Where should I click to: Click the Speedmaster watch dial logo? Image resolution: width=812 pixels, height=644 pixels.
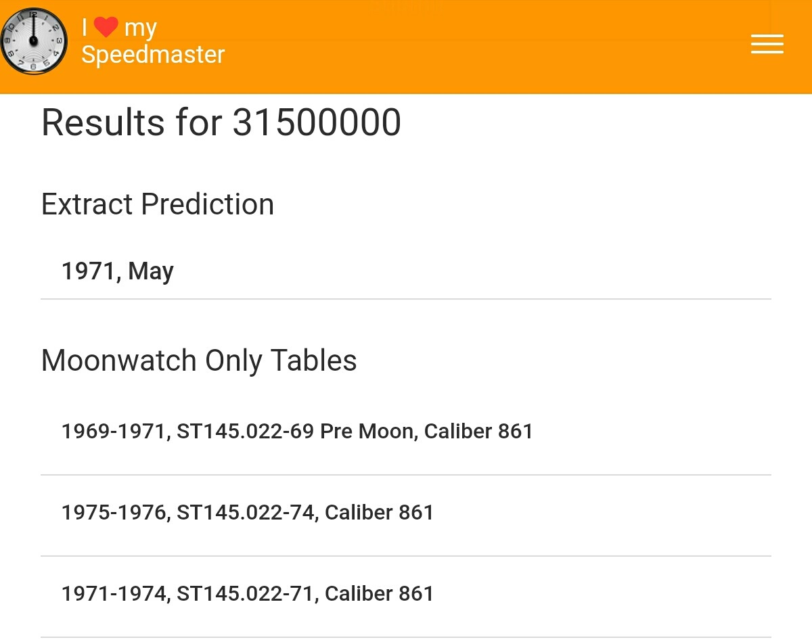point(34,41)
